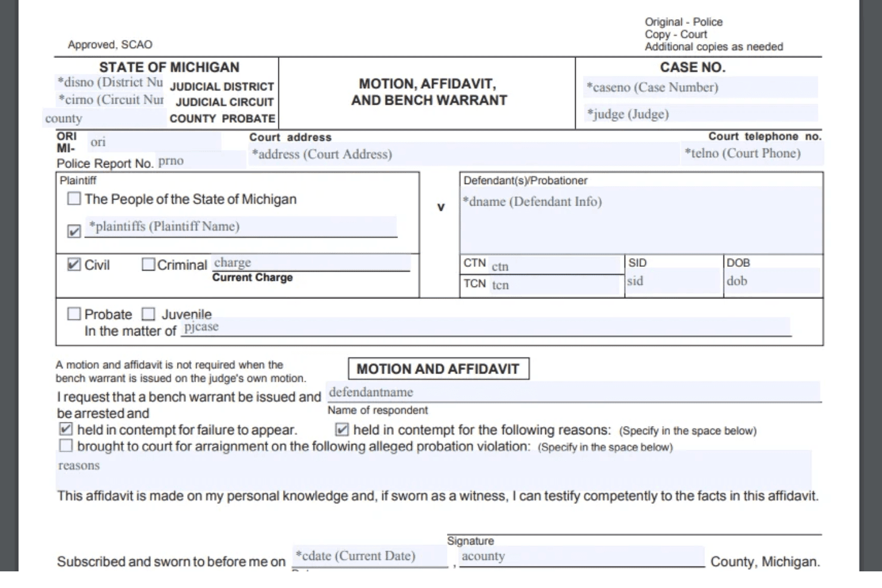Screen dimensions: 882x588
Task: Toggle held in contempt for following reasons
Action: [x=342, y=429]
